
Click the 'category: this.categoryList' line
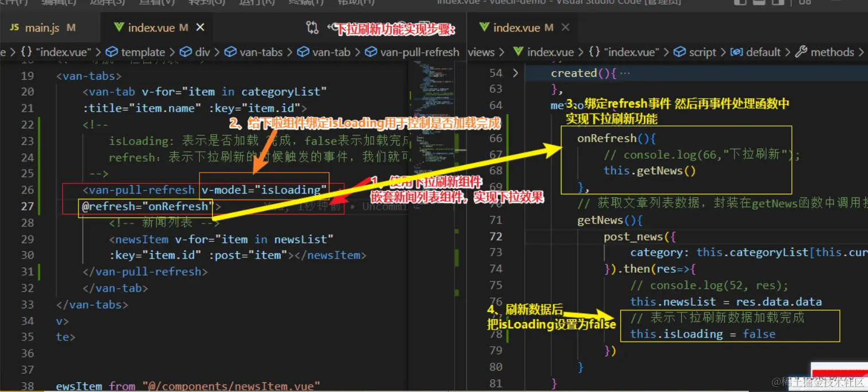749,253
